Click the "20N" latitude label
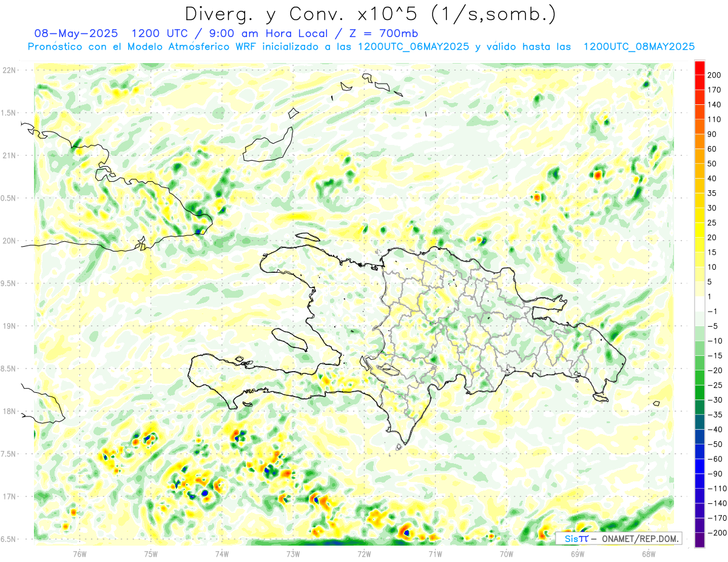The width and height of the screenshot is (728, 562). coord(9,241)
